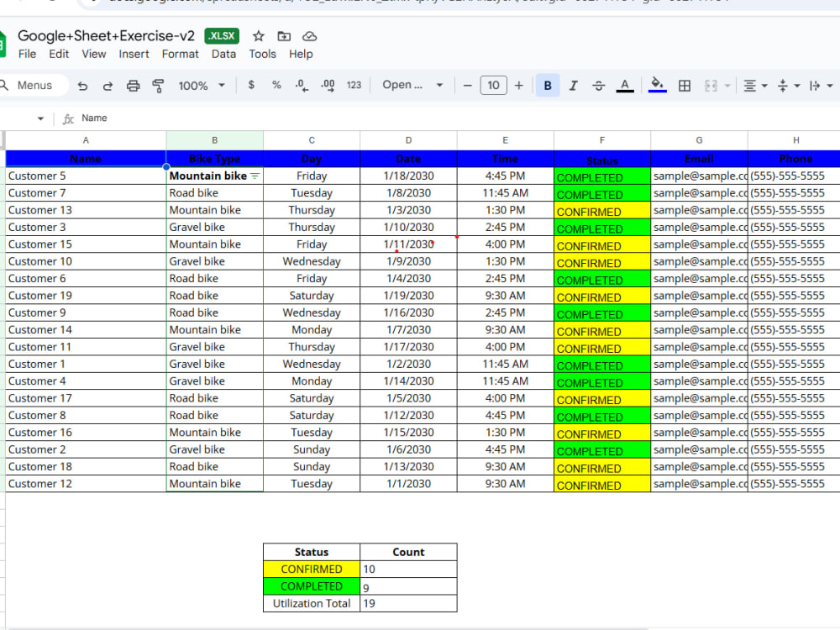Move document with folder icon
Viewport: 840px width, 630px height.
(x=284, y=36)
